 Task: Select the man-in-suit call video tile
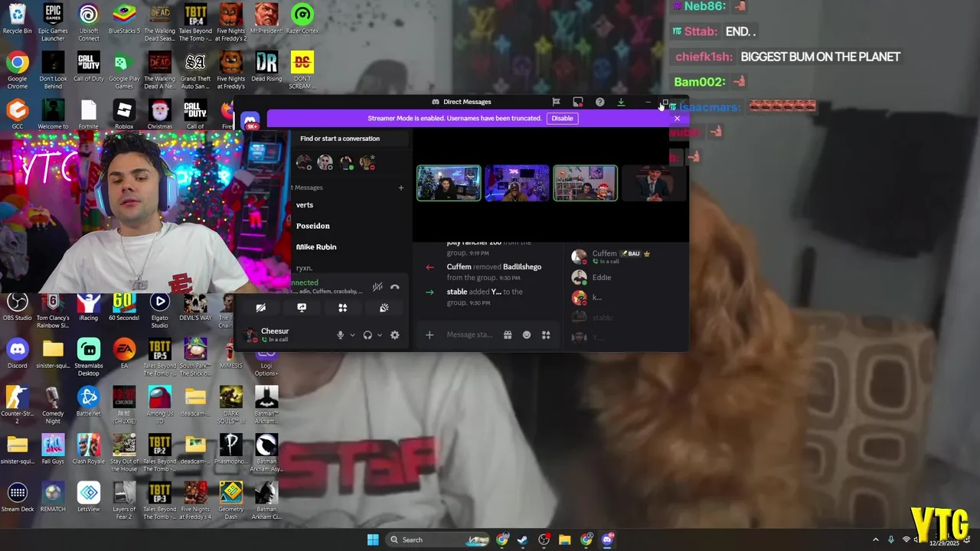coord(652,183)
